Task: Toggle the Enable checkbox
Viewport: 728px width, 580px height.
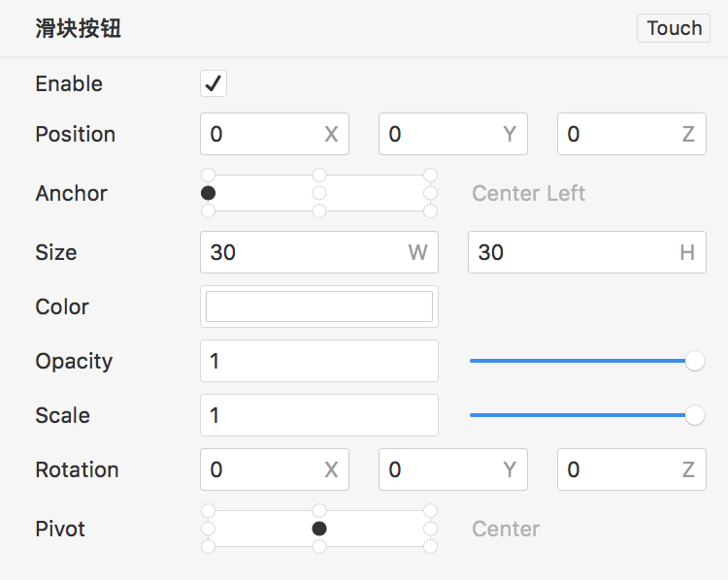Action: click(x=214, y=83)
